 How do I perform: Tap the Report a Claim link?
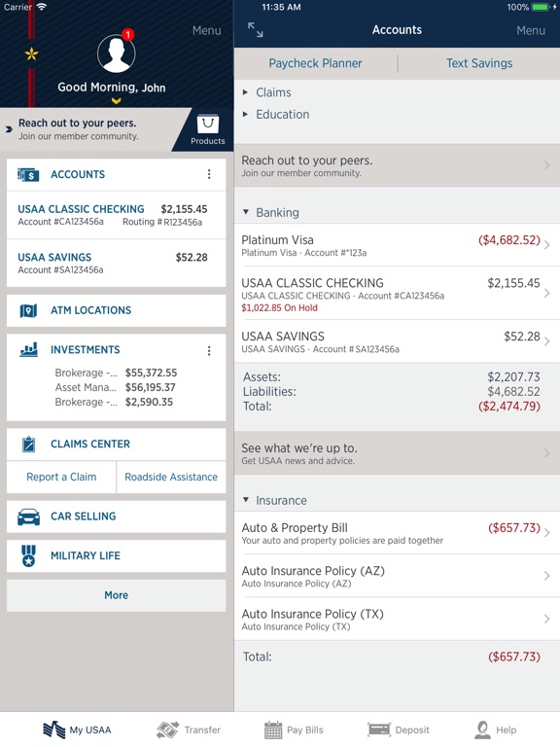[61, 477]
